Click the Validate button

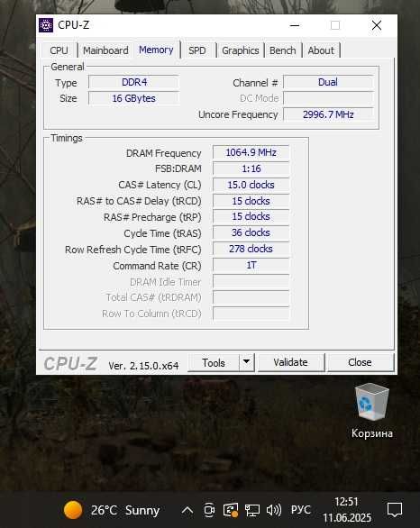point(291,362)
